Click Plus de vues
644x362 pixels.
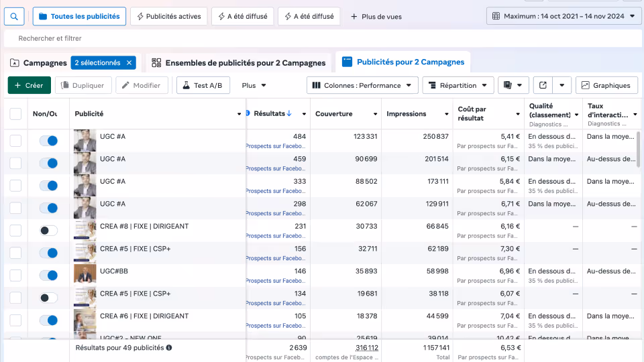(376, 17)
